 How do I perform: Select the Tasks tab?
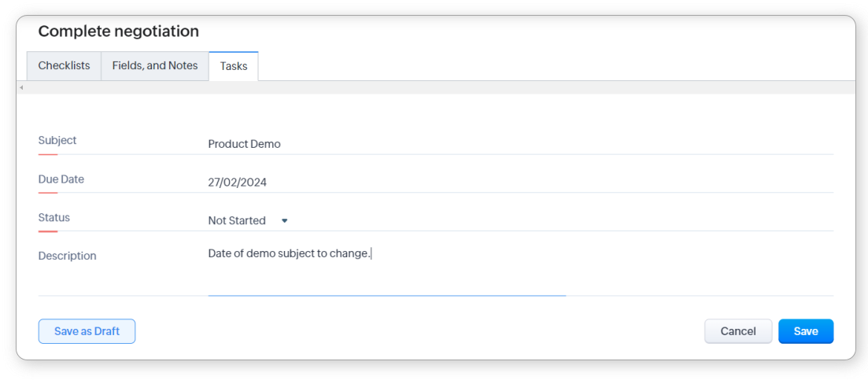click(234, 67)
